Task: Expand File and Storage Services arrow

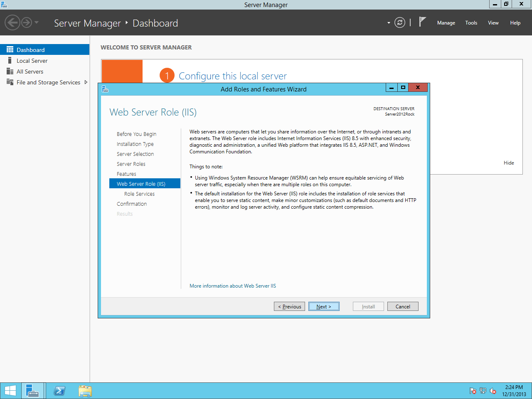Action: tap(86, 82)
